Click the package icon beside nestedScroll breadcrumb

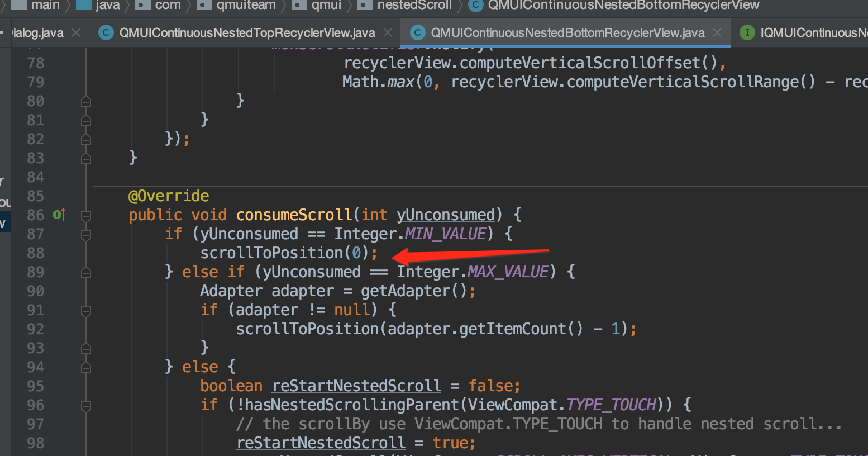pyautogui.click(x=364, y=7)
